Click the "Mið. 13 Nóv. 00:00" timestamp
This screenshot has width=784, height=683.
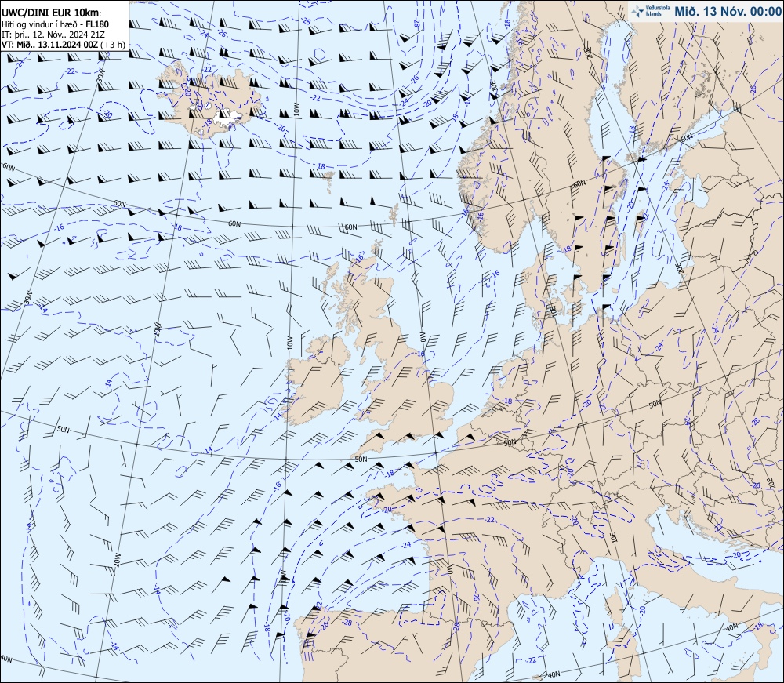[x=728, y=11]
